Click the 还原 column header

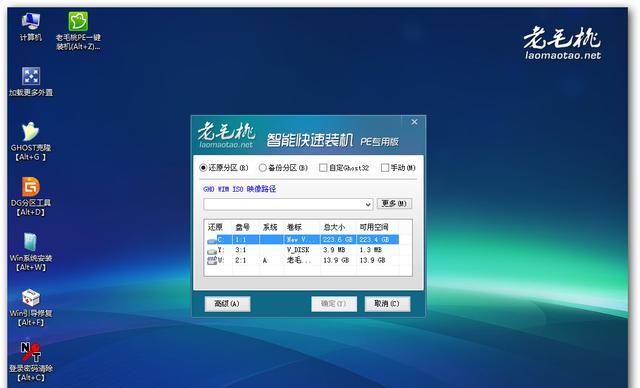coord(215,227)
